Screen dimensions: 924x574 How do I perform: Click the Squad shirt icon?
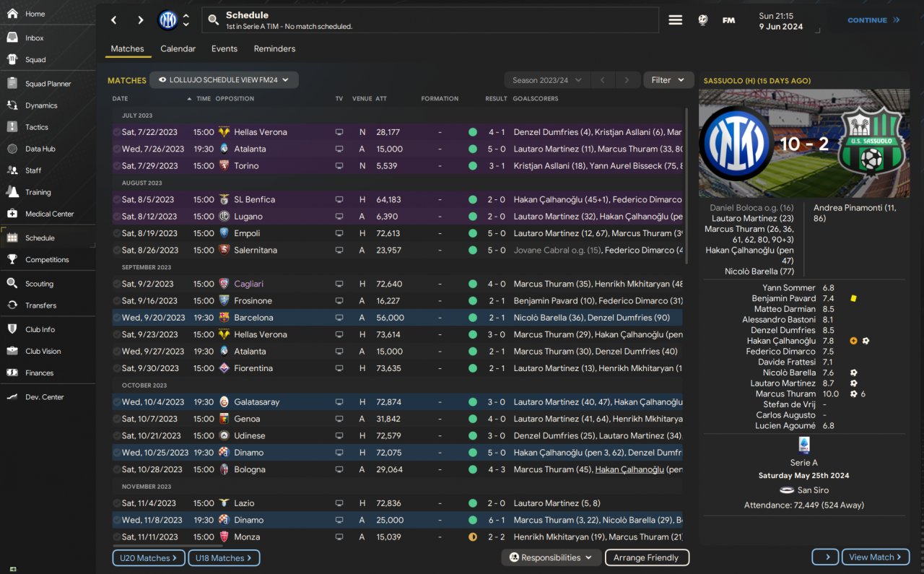coord(12,59)
